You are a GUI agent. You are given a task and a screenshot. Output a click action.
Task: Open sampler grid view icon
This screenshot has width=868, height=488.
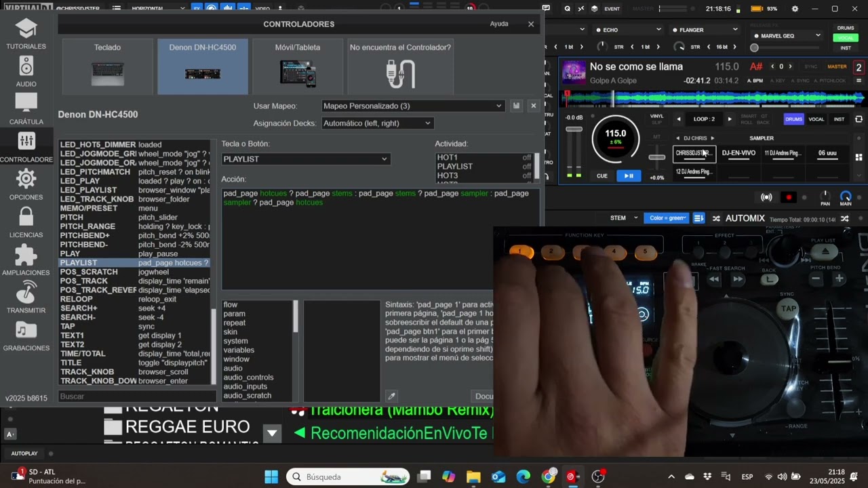[859, 157]
